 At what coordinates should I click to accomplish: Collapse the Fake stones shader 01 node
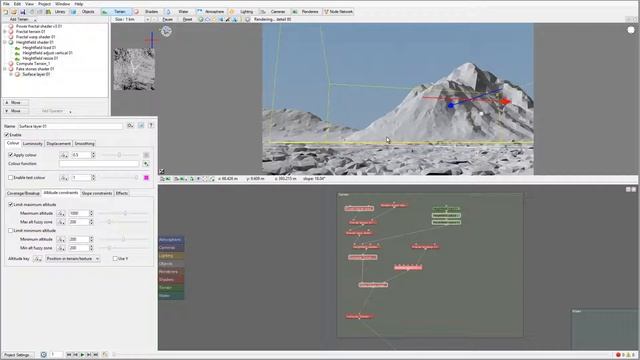[5, 69]
